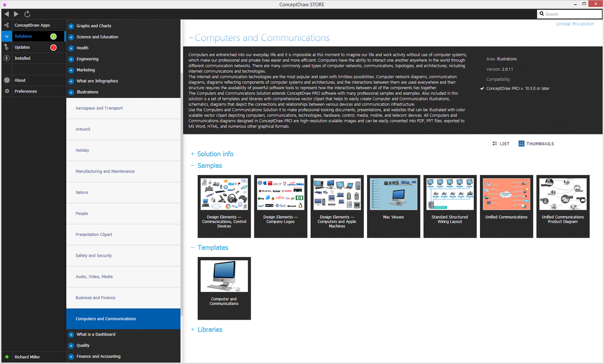The width and height of the screenshot is (604, 364).
Task: Click the refresh icon
Action: 27,14
